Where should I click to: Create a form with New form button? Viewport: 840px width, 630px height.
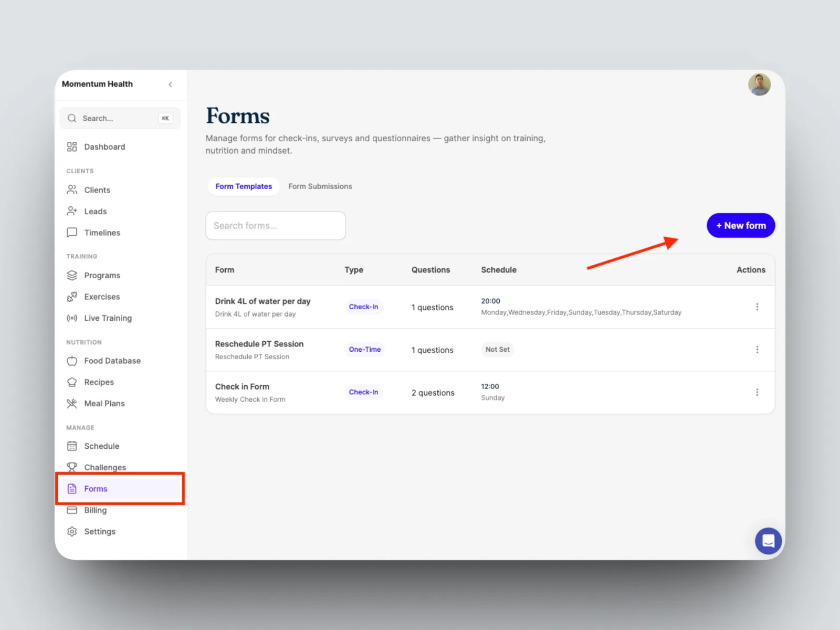(x=741, y=225)
